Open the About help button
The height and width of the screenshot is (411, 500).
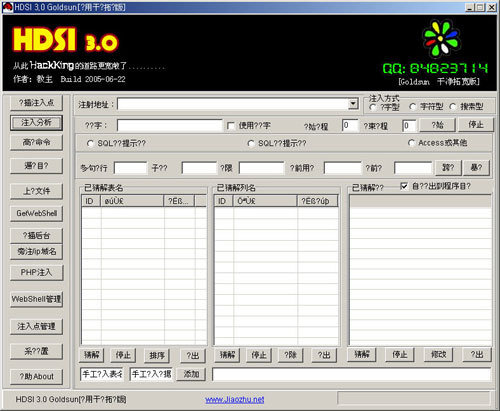[36, 377]
